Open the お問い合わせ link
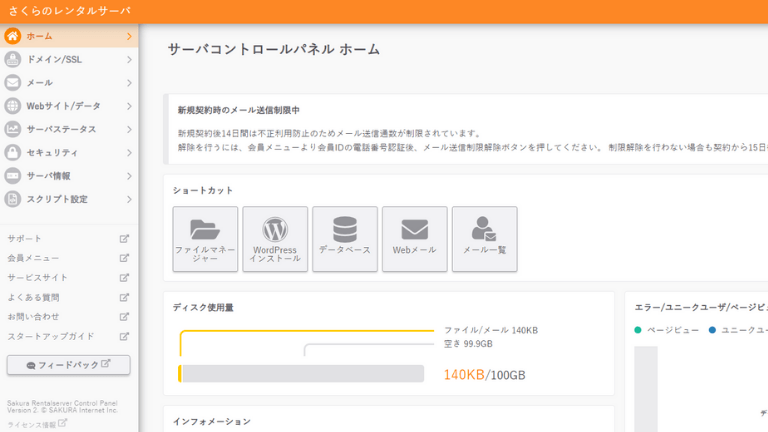 (33, 317)
